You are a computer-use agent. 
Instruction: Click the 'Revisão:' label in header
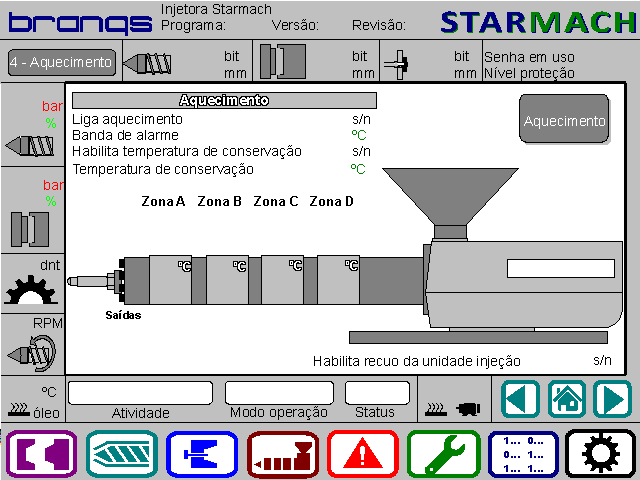379,25
